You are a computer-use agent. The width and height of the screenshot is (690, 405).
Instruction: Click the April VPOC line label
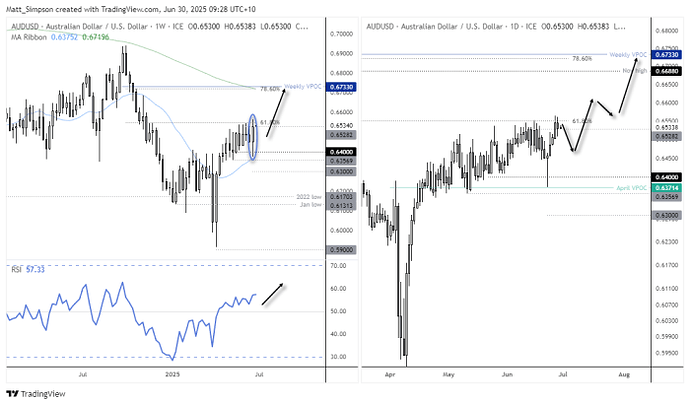click(631, 188)
